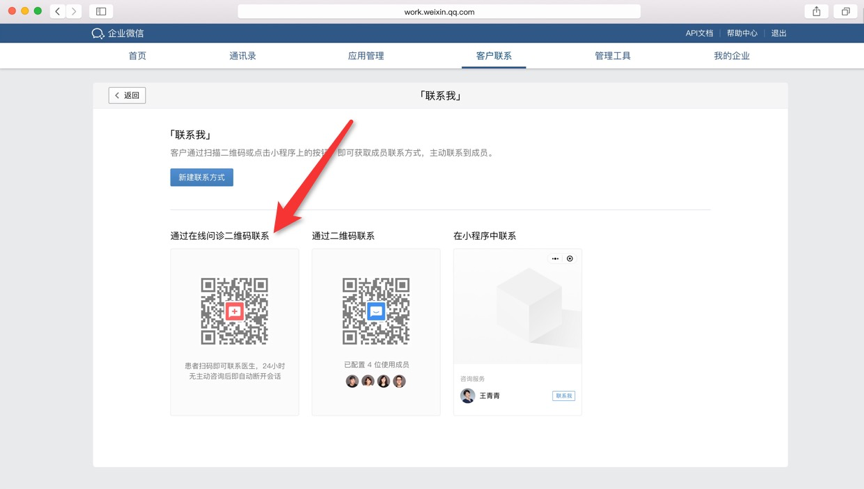Viewport: 864px width, 489px height.
Task: Click the third member avatar under 已配置 4 位使用成员
Action: pyautogui.click(x=384, y=381)
